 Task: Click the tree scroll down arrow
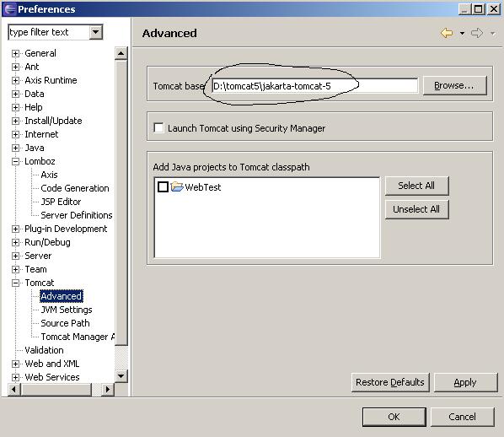tap(121, 376)
